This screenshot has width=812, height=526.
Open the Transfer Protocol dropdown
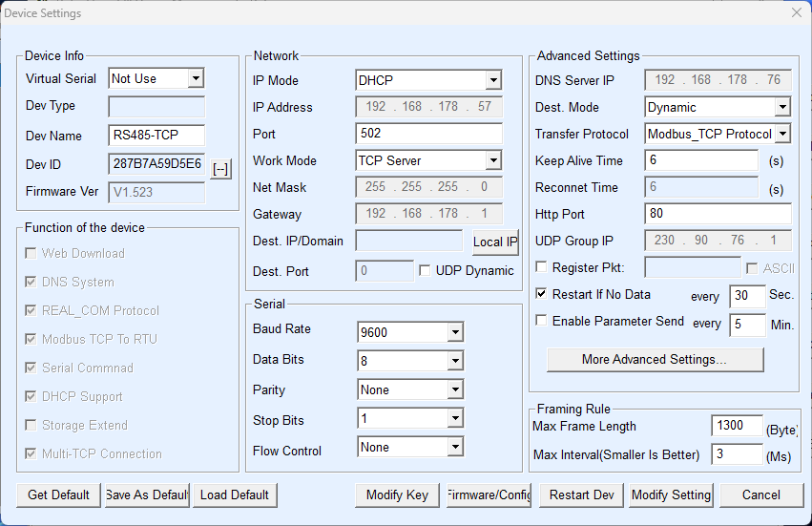click(x=782, y=134)
